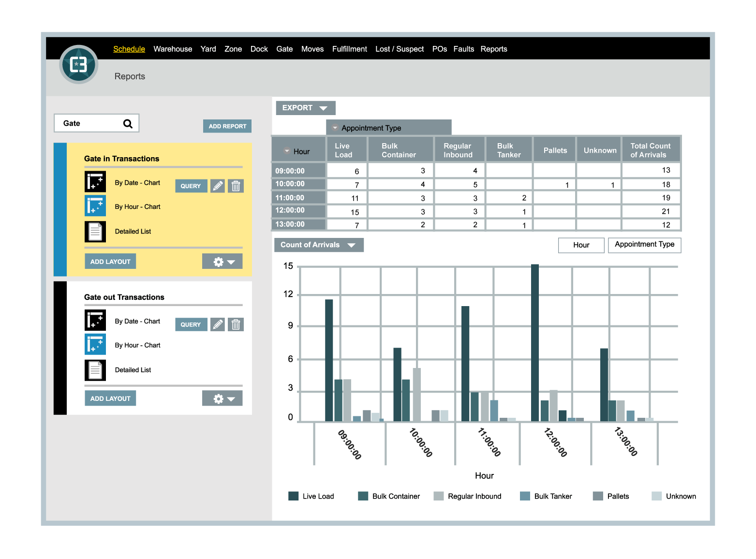Viewport: 756px width, 559px height.
Task: Open the Warehouse menu
Action: point(173,49)
